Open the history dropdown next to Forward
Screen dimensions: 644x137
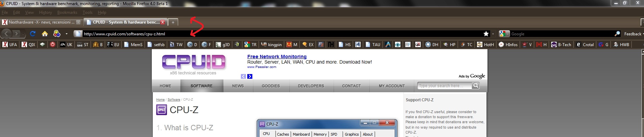23,34
